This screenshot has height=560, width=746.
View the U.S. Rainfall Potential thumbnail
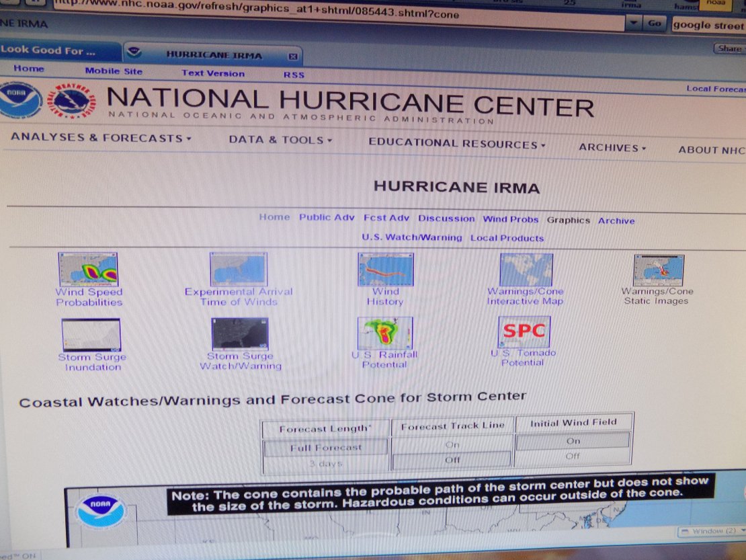point(385,333)
